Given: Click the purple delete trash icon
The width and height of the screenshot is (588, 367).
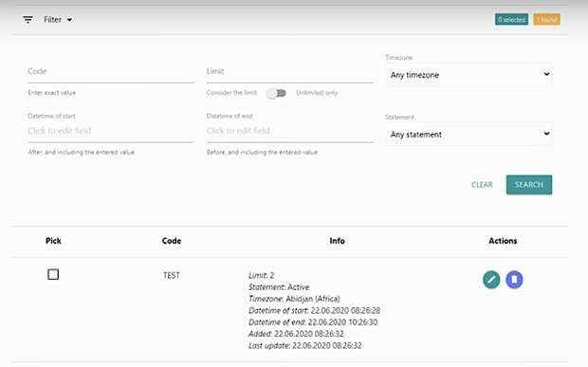Looking at the screenshot, I should pos(514,280).
